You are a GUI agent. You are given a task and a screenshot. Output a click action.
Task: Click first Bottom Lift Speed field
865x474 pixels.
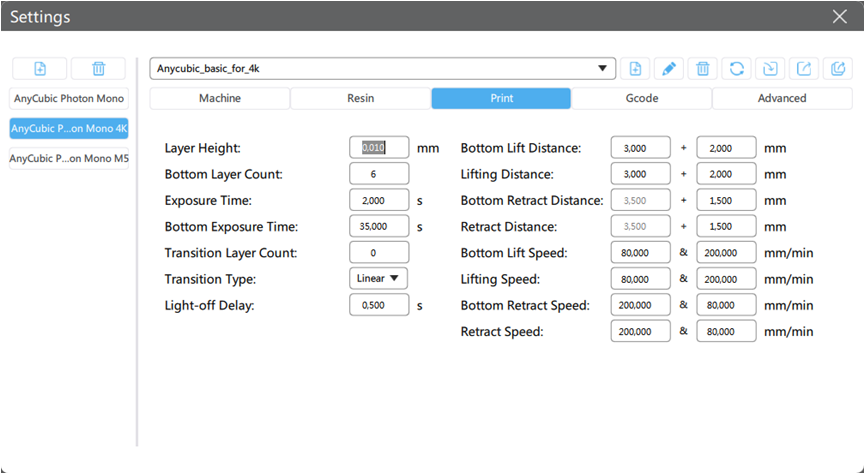point(640,253)
